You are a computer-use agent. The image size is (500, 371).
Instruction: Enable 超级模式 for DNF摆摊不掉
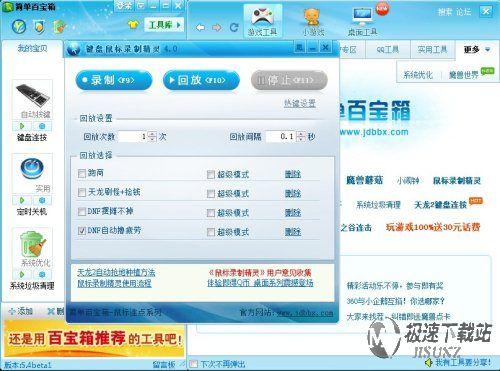pyautogui.click(x=211, y=213)
